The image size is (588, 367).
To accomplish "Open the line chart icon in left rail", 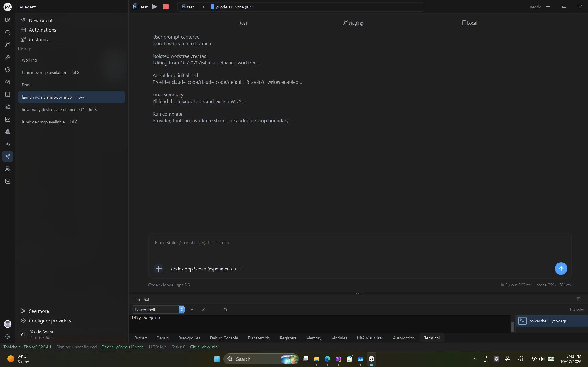I will pyautogui.click(x=8, y=119).
